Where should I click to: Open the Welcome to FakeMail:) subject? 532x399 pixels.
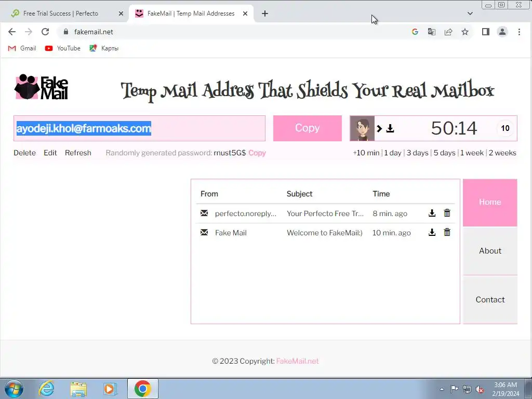pyautogui.click(x=324, y=233)
